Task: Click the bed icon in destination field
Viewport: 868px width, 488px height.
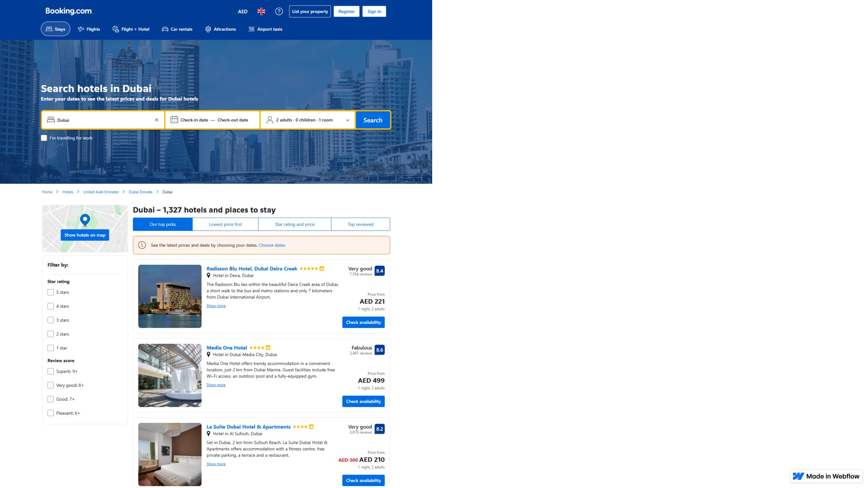Action: [51, 120]
